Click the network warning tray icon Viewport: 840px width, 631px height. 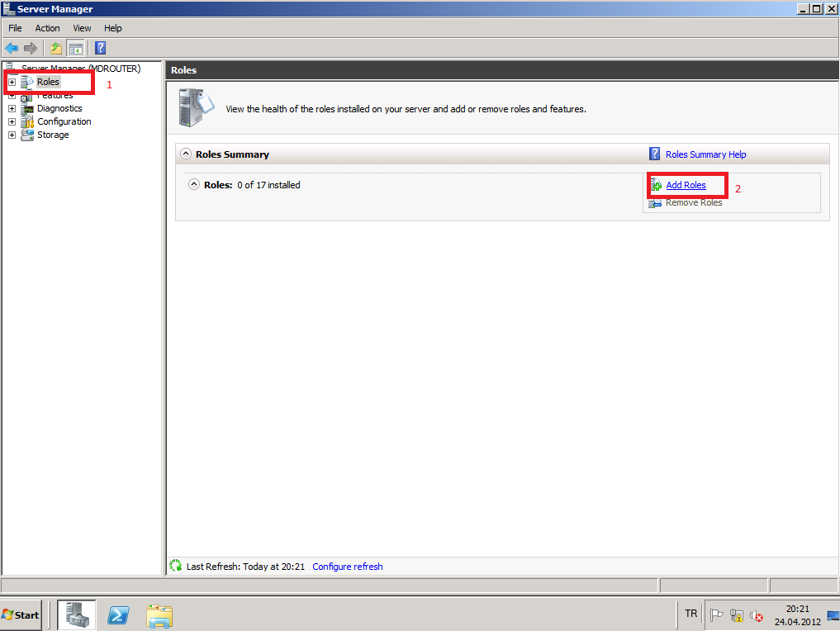click(737, 615)
